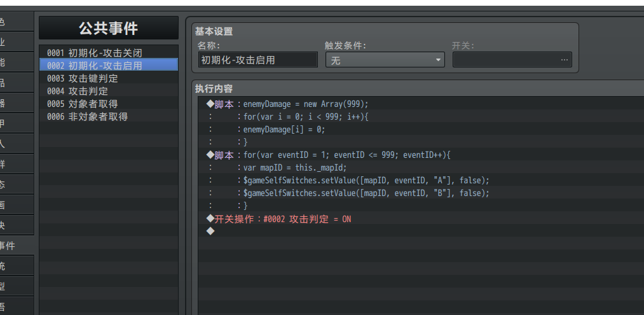
Task: Click the diamond marker before 开关操作
Action: point(210,218)
